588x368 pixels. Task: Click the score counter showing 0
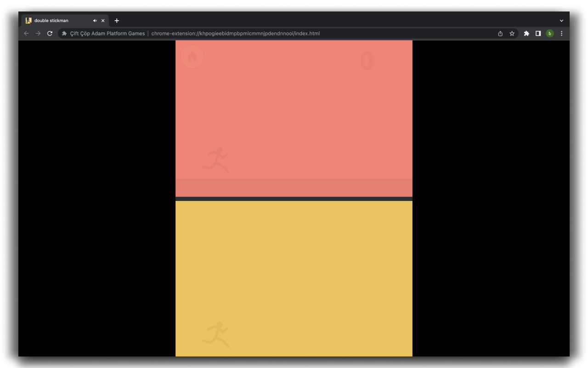pos(367,62)
